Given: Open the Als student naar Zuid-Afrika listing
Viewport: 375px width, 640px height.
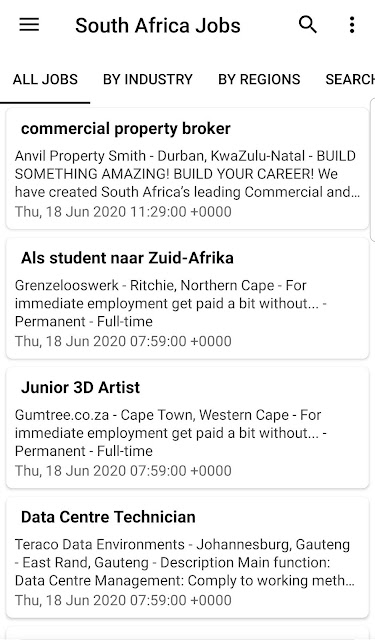Looking at the screenshot, I should (x=127, y=258).
